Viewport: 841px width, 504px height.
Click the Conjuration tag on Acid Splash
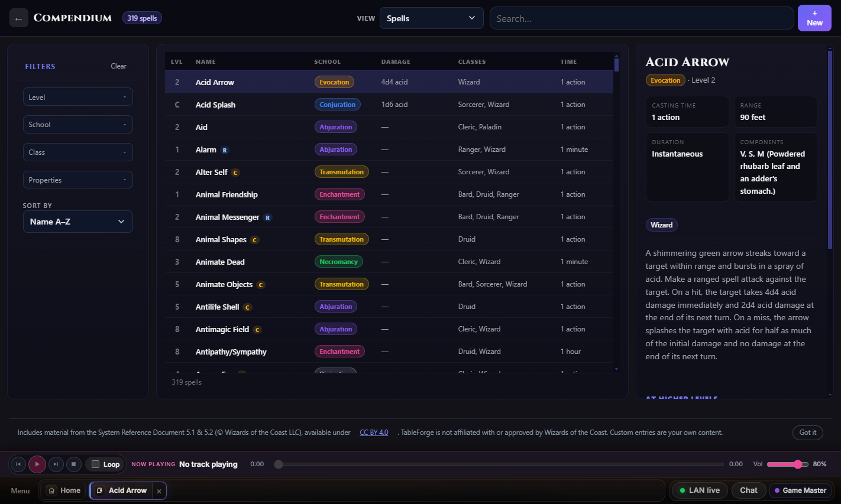[x=337, y=105]
